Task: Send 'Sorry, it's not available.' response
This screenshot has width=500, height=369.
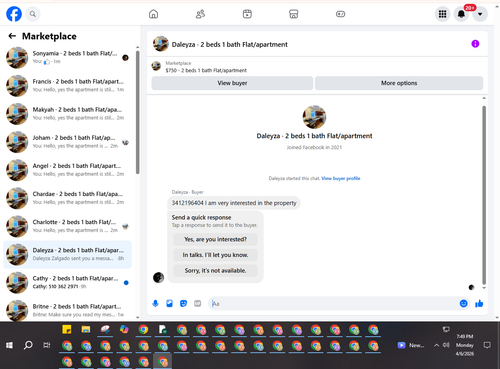Action: pos(215,271)
